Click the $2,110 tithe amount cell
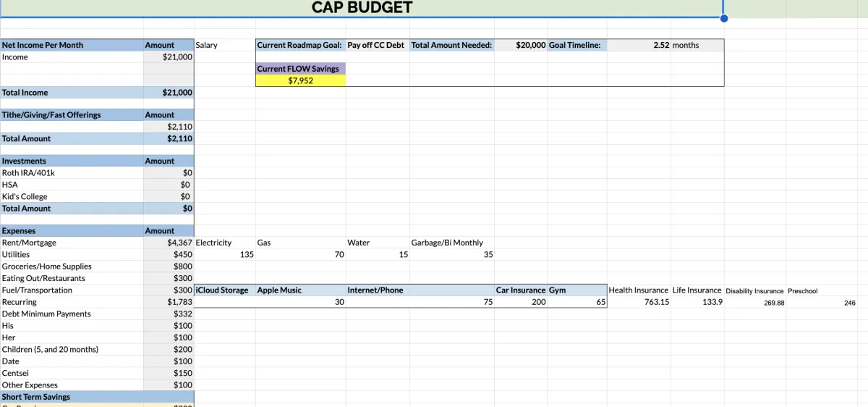 (169, 127)
